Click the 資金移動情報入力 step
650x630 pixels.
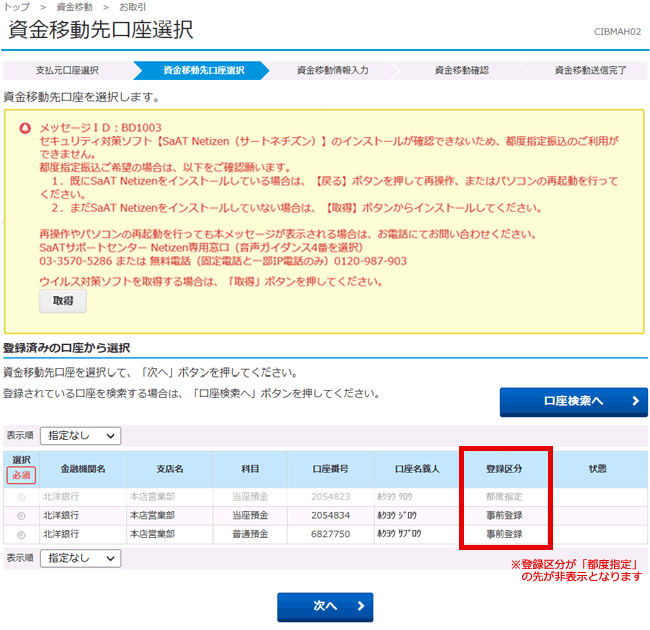[x=333, y=71]
